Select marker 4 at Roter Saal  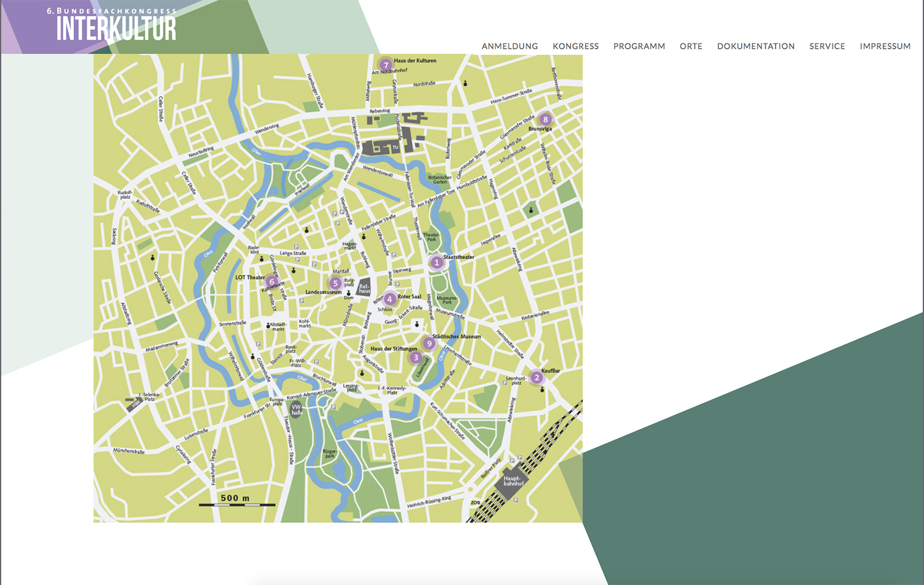tap(389, 299)
